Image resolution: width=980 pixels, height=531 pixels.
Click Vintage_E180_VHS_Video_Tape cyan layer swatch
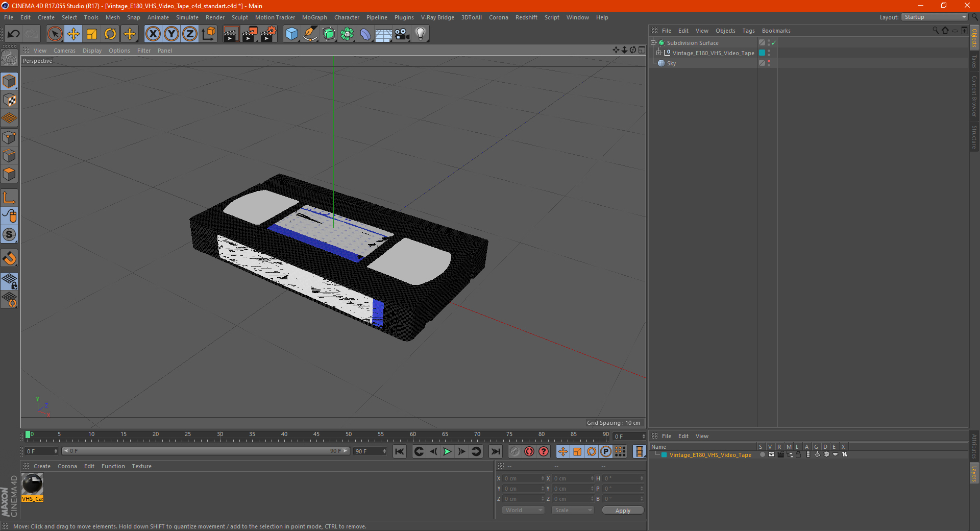762,53
